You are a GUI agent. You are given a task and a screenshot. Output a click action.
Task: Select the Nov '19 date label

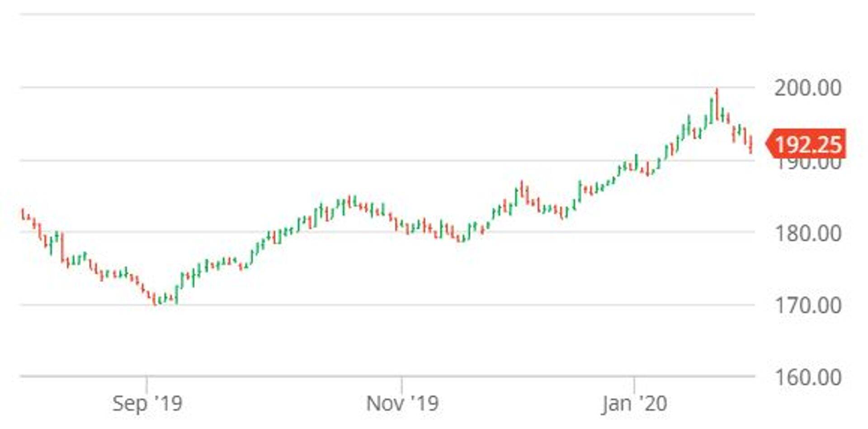[x=402, y=403]
